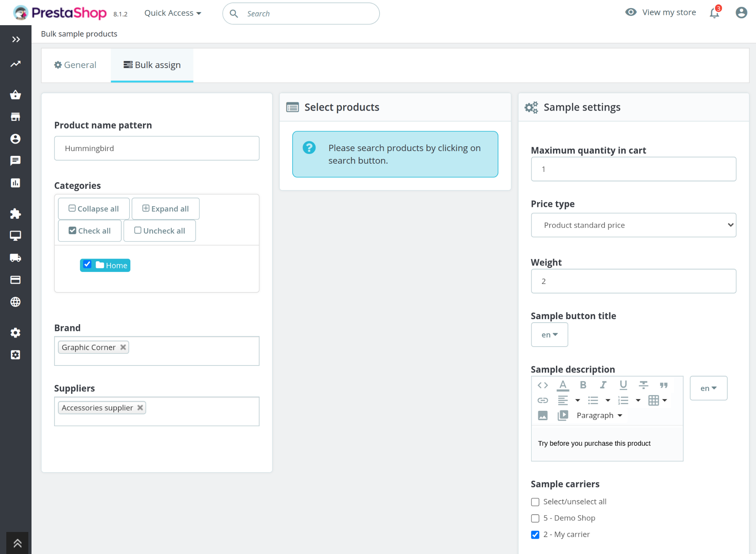This screenshot has width=756, height=554.
Task: Click the Bold icon in description editor
Action: [x=583, y=385]
